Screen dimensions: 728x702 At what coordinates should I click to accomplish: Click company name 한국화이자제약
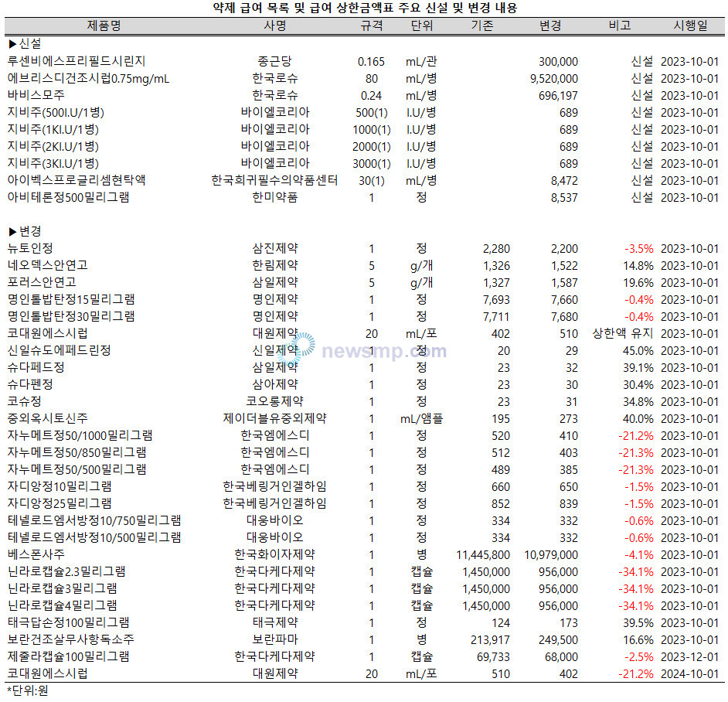click(x=275, y=555)
